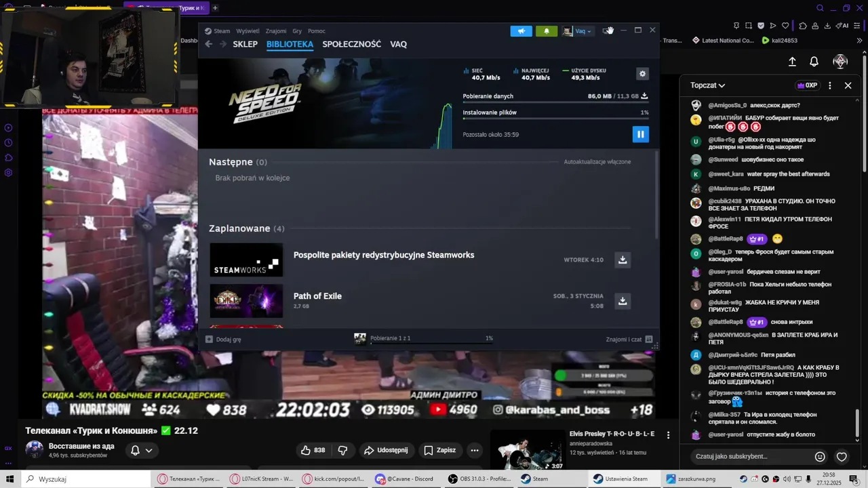Start download of Steamworks redistributables now
This screenshot has width=868, height=488.
(623, 260)
